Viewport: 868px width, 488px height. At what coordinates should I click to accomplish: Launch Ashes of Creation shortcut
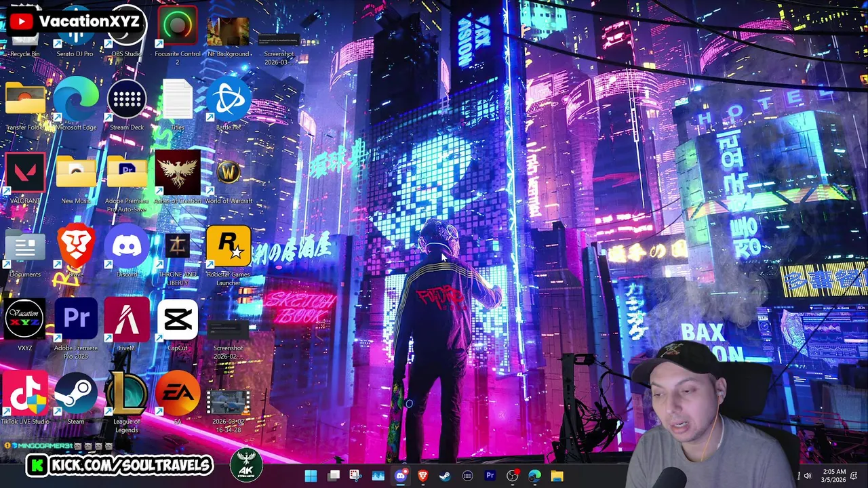click(178, 178)
